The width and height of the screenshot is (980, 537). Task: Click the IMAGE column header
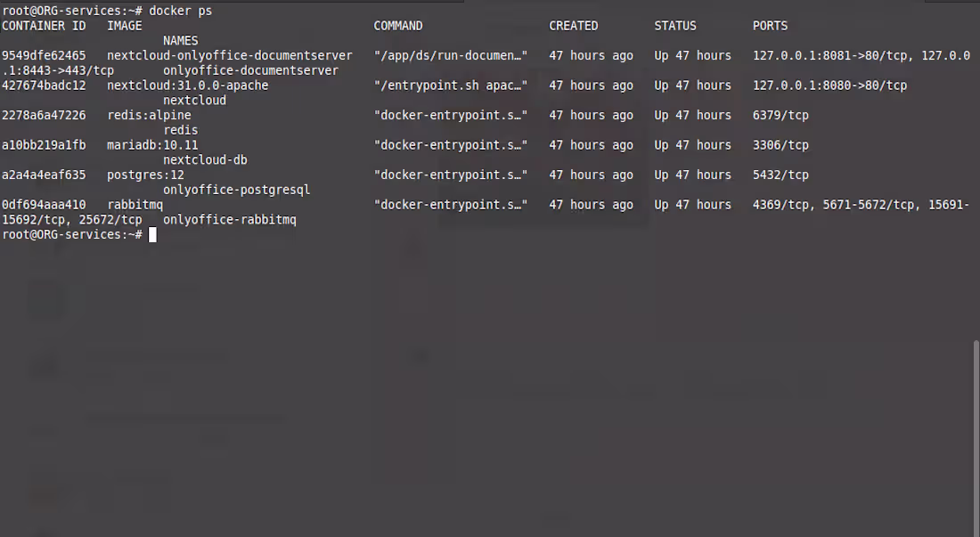pos(125,25)
